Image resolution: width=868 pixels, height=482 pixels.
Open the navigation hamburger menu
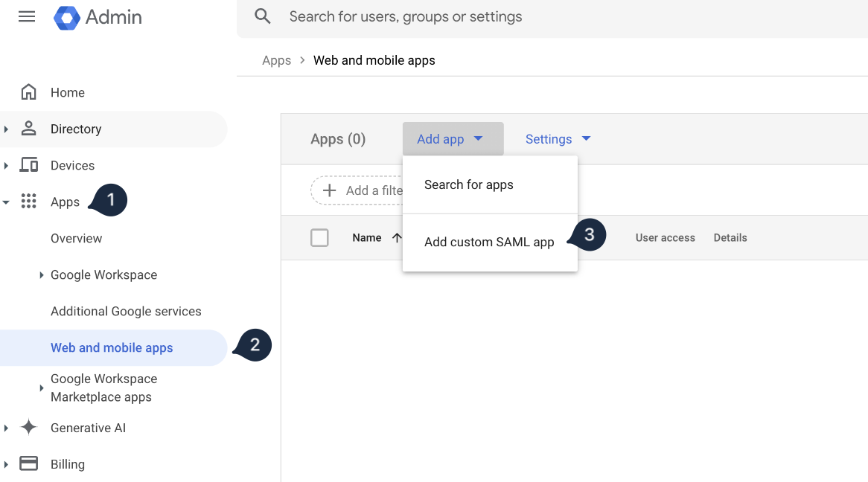coord(27,16)
